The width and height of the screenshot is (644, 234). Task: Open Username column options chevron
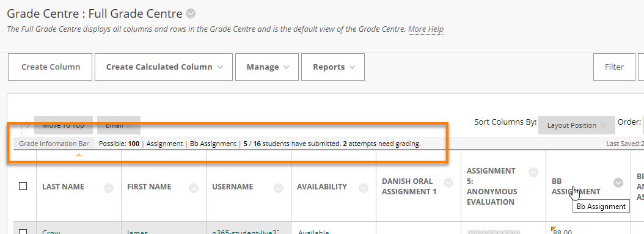tap(279, 188)
